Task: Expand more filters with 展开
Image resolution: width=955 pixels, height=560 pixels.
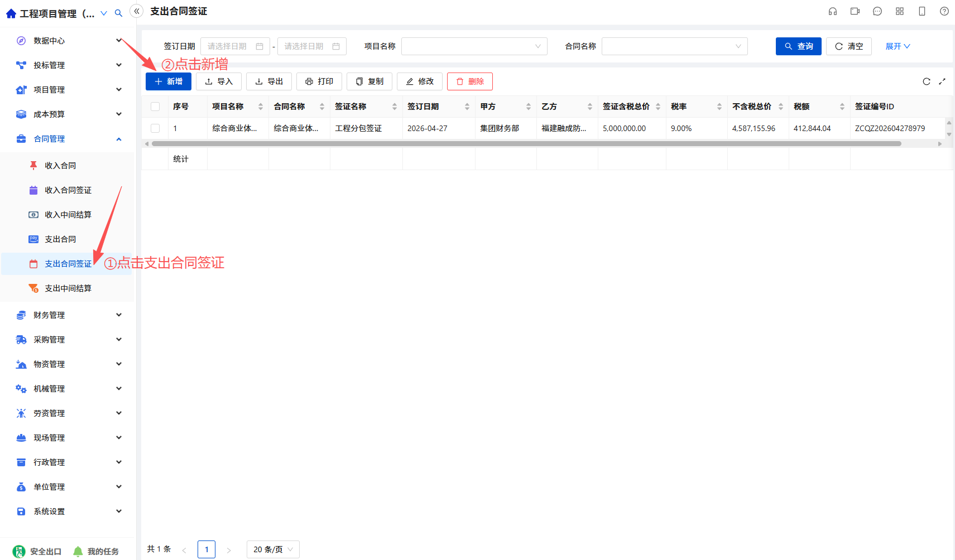Action: pyautogui.click(x=898, y=46)
